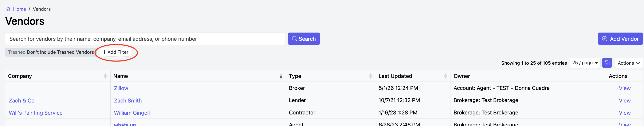Sort by Last Updated column arrows

(445, 76)
